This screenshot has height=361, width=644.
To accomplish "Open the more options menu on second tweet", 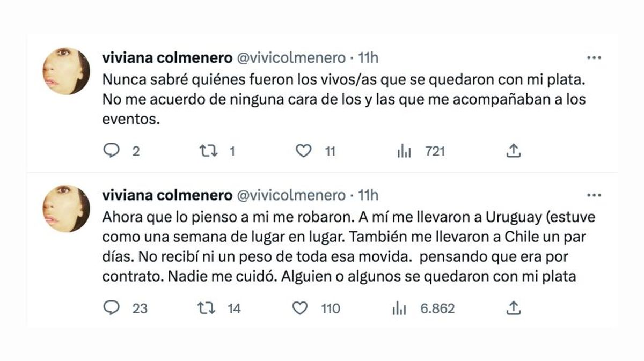I will click(595, 195).
